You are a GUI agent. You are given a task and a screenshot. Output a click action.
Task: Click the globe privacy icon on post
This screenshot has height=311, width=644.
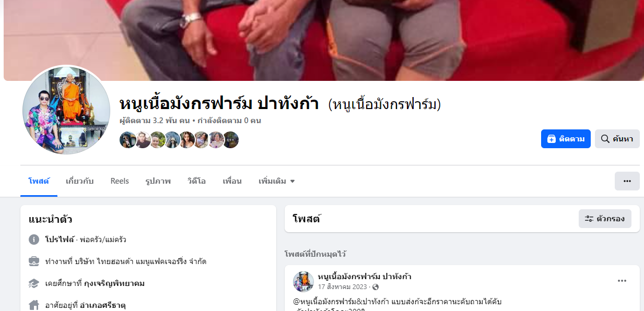[x=376, y=287]
